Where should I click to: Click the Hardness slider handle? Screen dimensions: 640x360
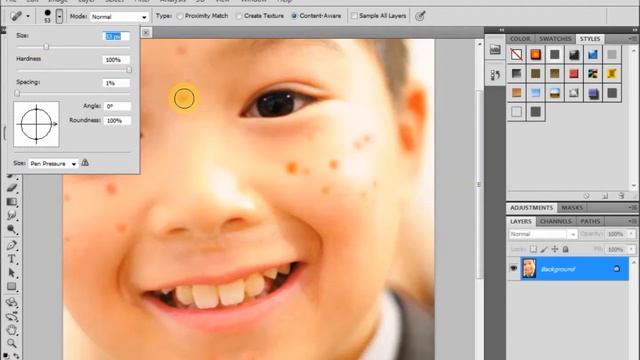129,70
